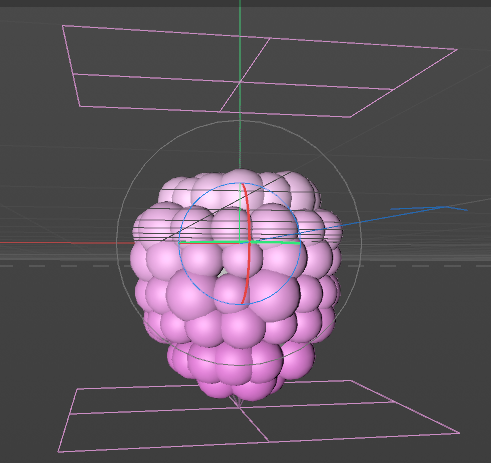Select the green horizontal rotation band
Image resolution: width=491 pixels, height=463 pixels.
tap(239, 242)
